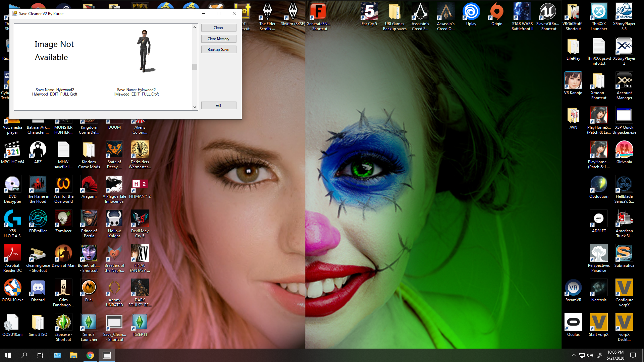Launch Start vorpX shortcut
Screen dimensions: 644x362
(599, 325)
